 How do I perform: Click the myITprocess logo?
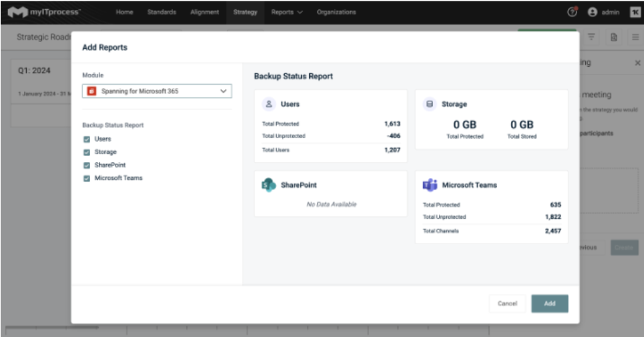(43, 12)
